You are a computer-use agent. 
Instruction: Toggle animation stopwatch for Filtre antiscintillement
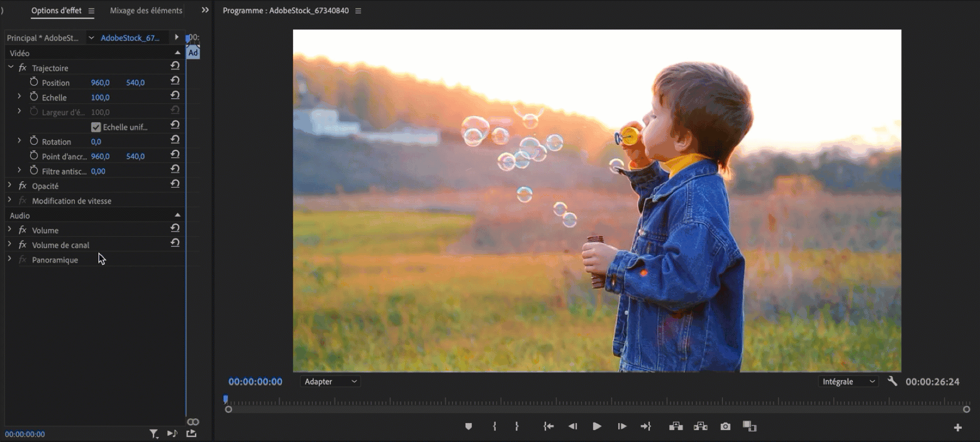[34, 171]
